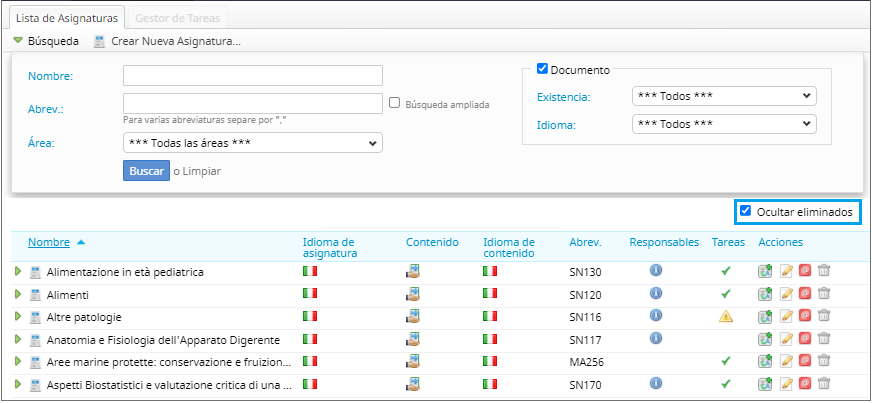Click trash icon for Aree marine protette row
Image resolution: width=872 pixels, height=403 pixels.
(824, 361)
